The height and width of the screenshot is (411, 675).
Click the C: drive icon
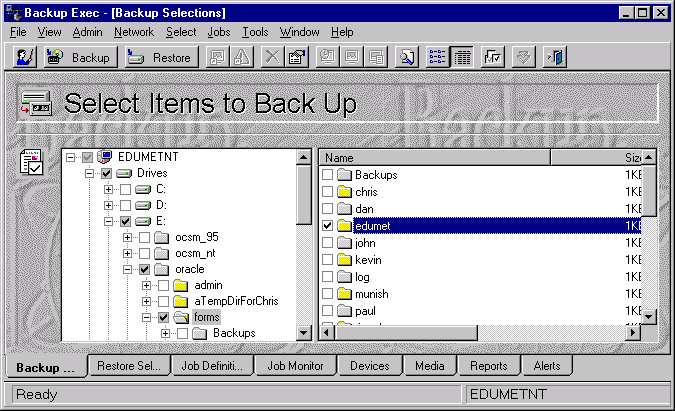point(143,189)
